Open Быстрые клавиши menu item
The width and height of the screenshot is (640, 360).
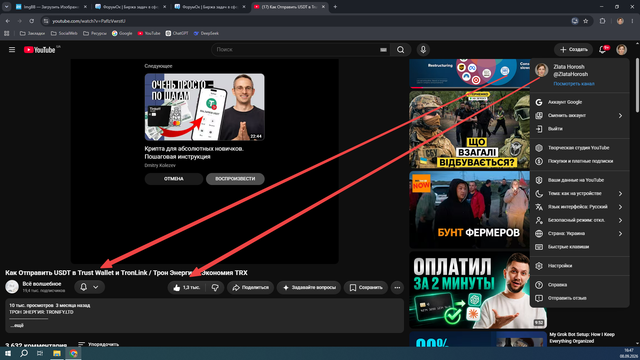click(579, 247)
